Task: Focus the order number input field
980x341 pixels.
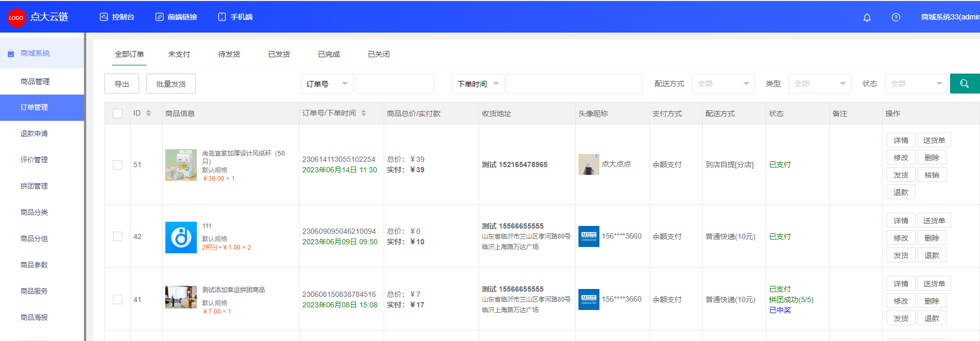Action: click(395, 84)
